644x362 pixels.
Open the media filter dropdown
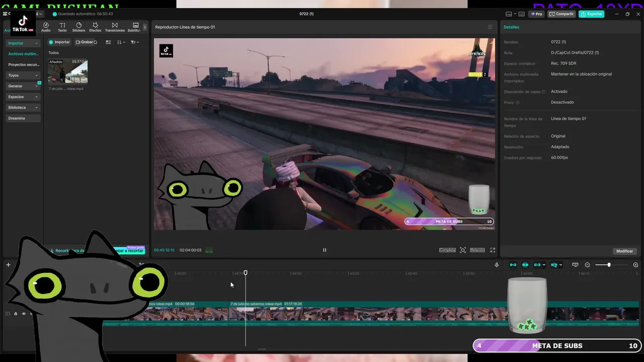[135, 42]
